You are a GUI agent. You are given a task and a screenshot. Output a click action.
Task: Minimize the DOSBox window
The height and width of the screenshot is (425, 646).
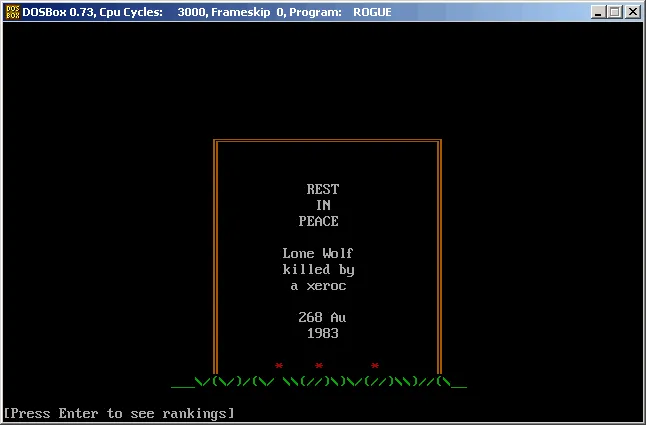pos(599,12)
